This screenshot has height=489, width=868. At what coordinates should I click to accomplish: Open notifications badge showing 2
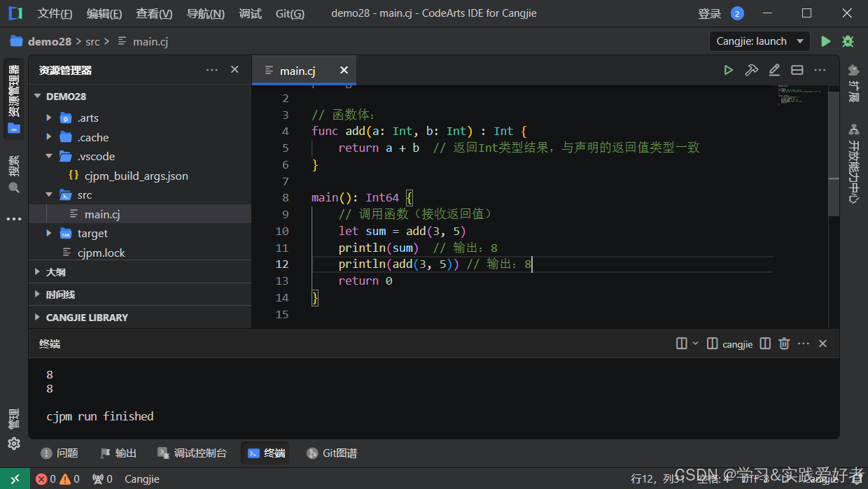tap(737, 13)
